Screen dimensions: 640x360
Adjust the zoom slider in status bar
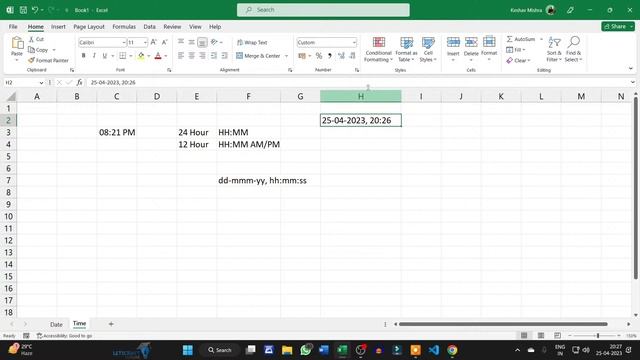[598, 336]
